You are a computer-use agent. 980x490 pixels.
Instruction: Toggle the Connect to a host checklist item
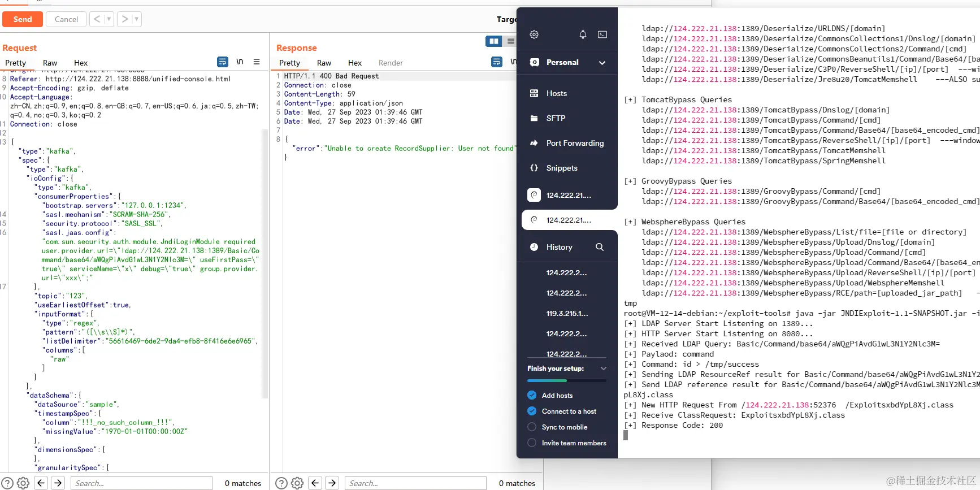coord(532,411)
